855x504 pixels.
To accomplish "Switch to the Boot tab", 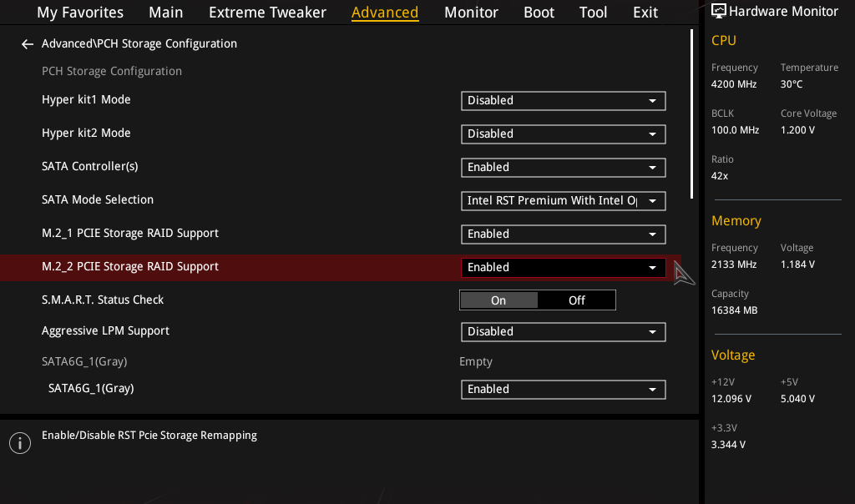I will [539, 12].
